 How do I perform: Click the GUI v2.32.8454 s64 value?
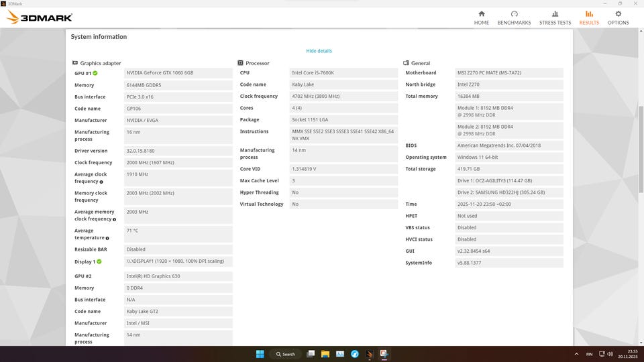[509, 251]
